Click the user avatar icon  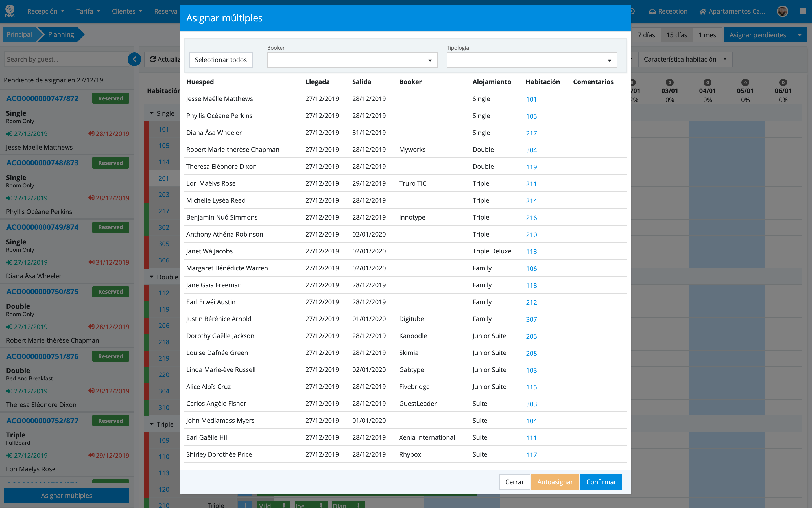point(782,11)
